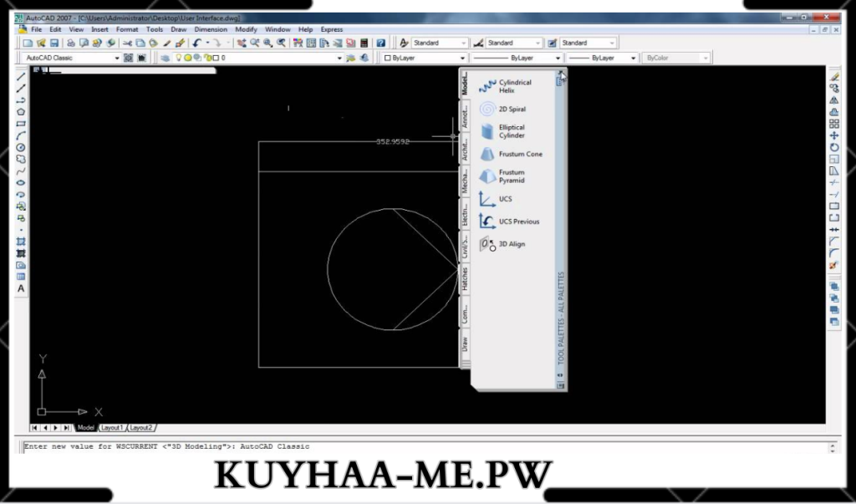Switch to the Mecha... palette tab
This screenshot has width=856, height=504.
coord(465,181)
